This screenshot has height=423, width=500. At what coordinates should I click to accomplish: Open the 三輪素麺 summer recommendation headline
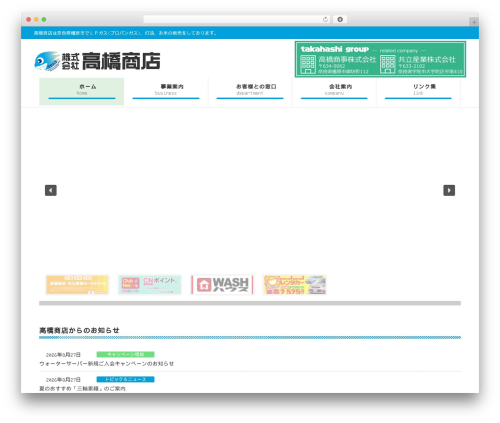[x=82, y=388]
